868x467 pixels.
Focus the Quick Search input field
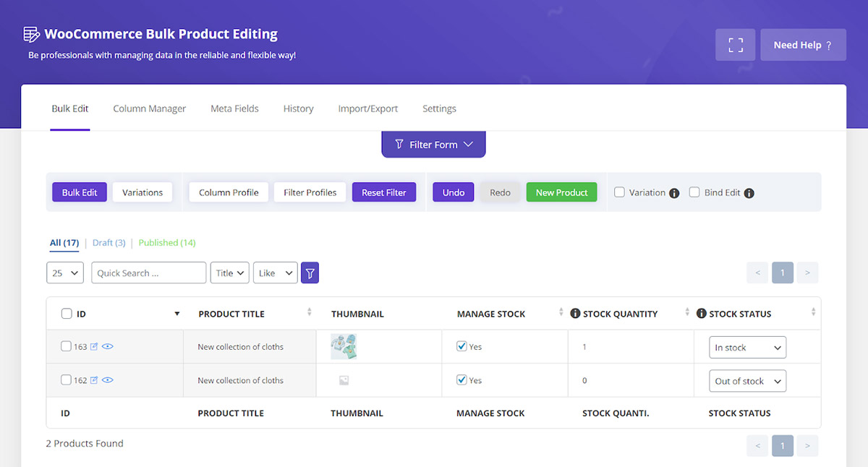click(x=149, y=273)
